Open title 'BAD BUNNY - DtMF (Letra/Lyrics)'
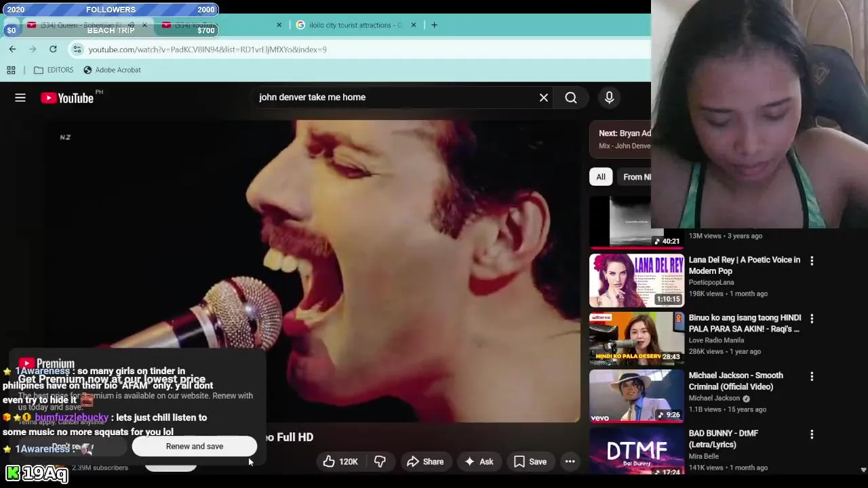868x488 pixels. coord(724,439)
